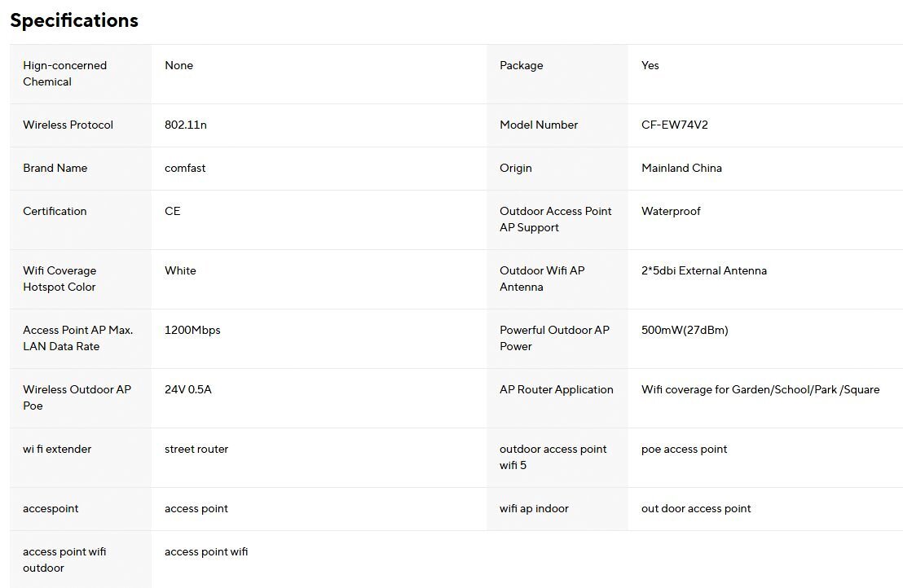Click the 24V 0.5A Poe value
The width and height of the screenshot is (903, 588).
pos(188,389)
